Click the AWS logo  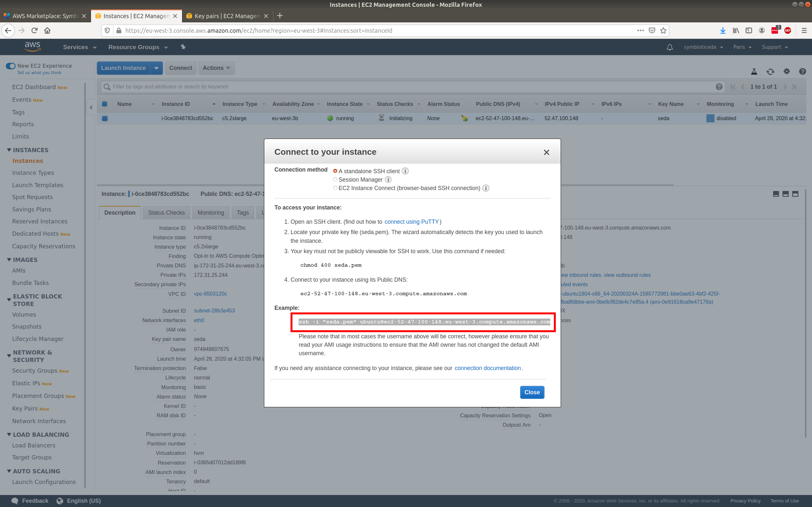point(32,47)
